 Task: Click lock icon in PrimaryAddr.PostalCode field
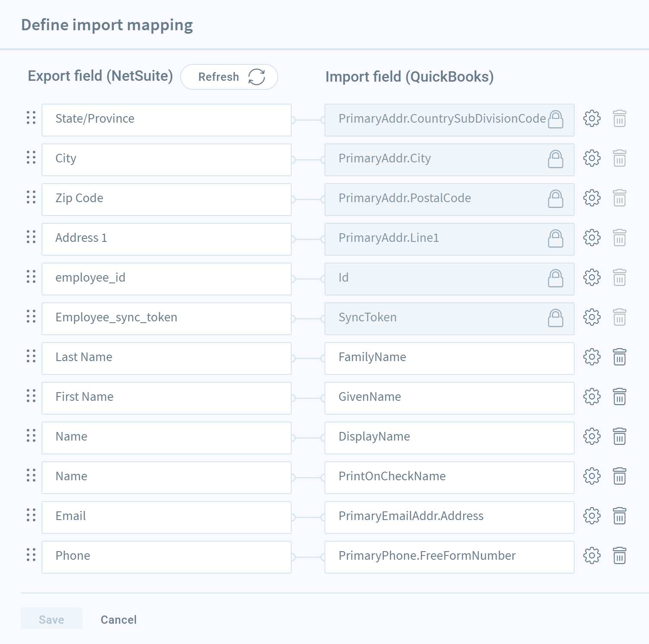coord(556,199)
